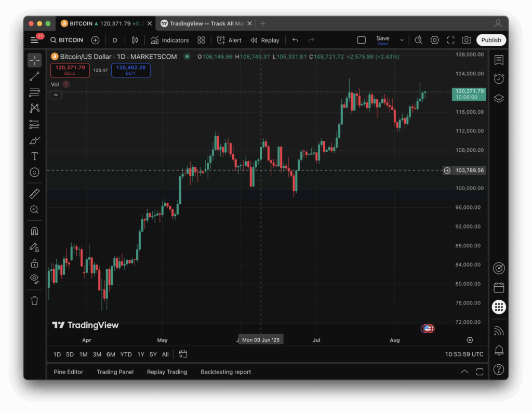Select the pattern drawing tool

[35, 108]
